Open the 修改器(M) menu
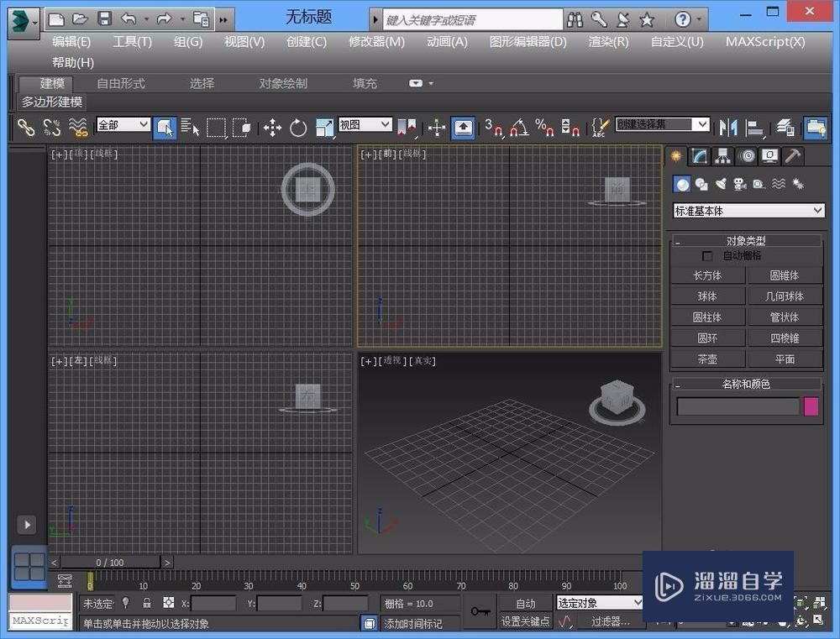The image size is (840, 639). [x=376, y=42]
